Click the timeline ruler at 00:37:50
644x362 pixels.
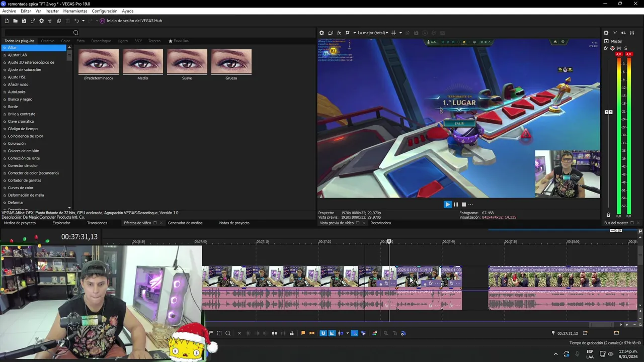510,242
